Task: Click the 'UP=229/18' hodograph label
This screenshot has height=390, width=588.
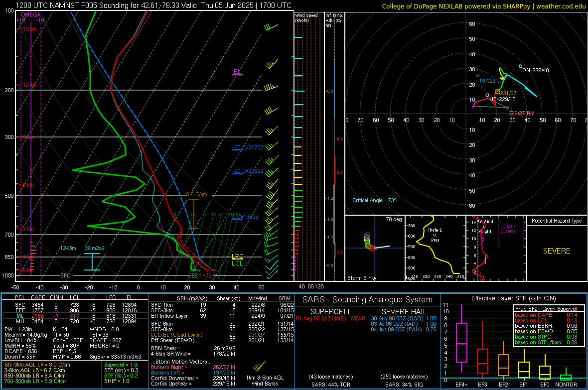Action: click(502, 100)
